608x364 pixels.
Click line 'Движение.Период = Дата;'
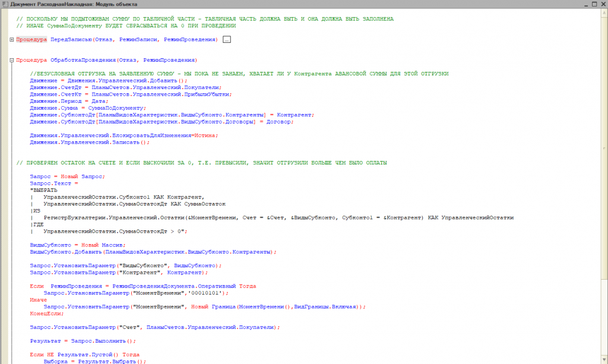pyautogui.click(x=69, y=101)
